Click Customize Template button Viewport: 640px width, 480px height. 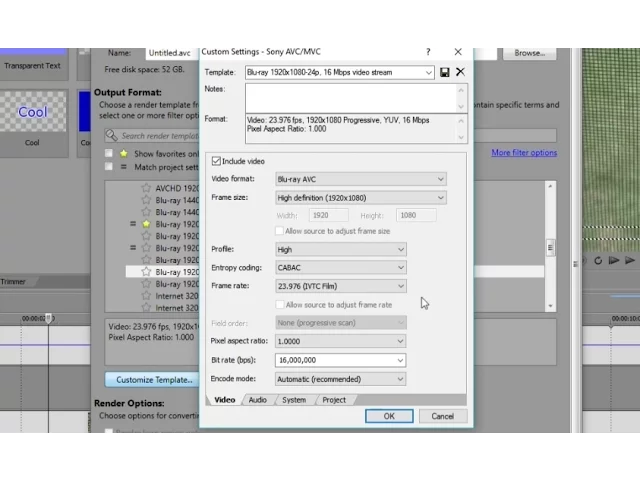(x=152, y=380)
